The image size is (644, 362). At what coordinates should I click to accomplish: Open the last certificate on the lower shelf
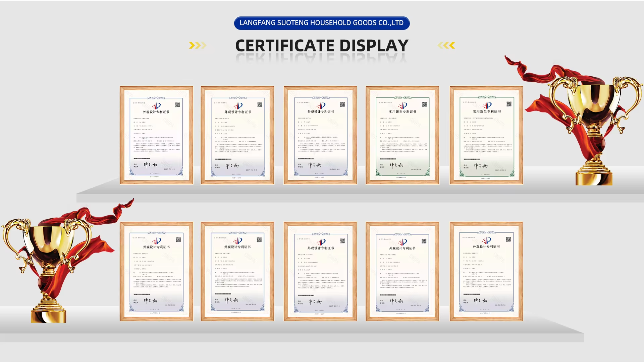coord(486,271)
